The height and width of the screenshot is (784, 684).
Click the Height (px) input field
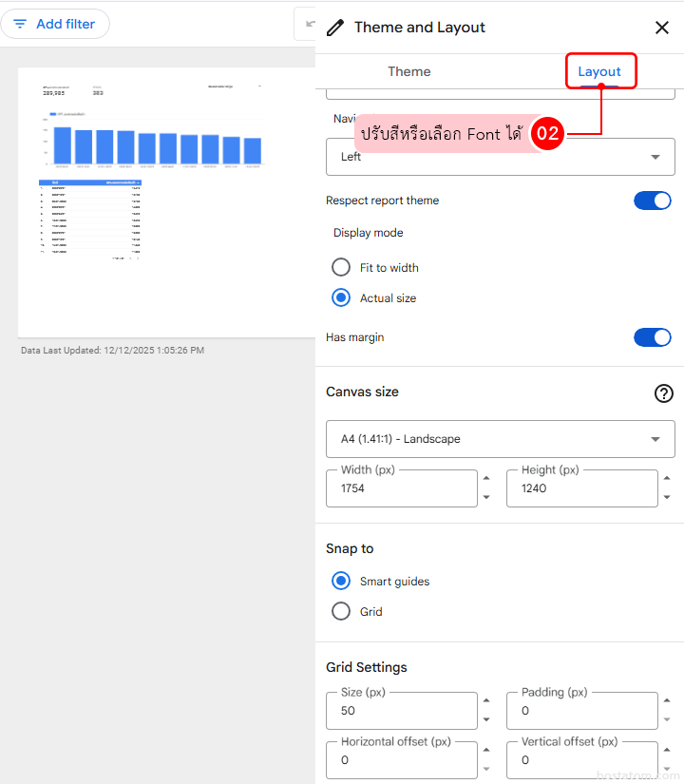coord(581,488)
